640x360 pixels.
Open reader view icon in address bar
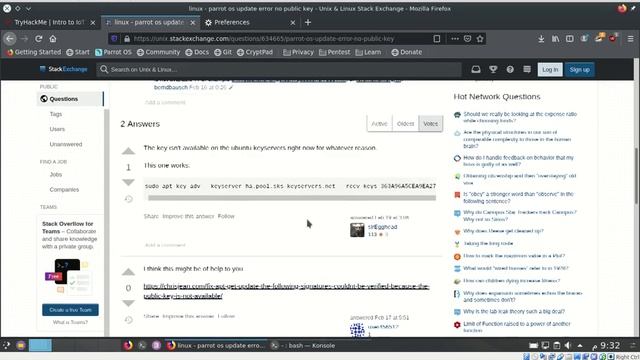(437, 39)
